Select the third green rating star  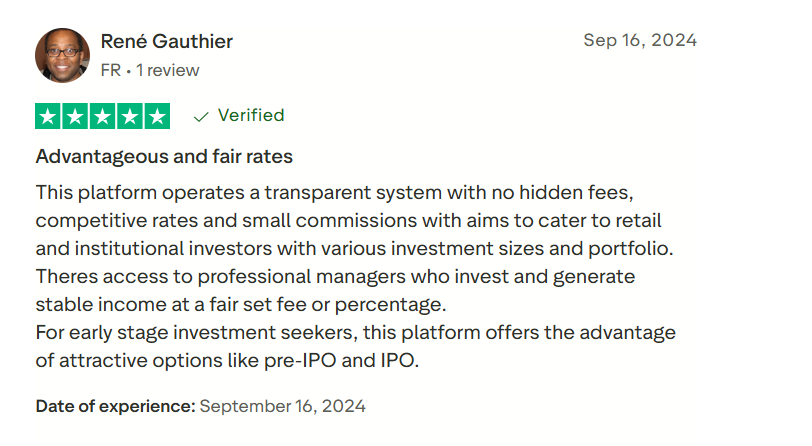click(x=103, y=116)
